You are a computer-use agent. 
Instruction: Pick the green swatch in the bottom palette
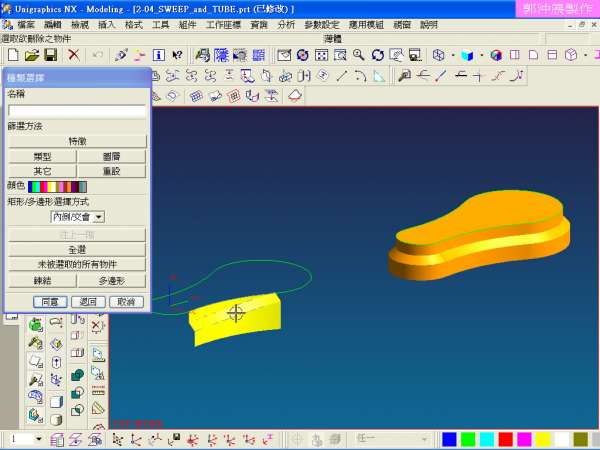click(x=468, y=439)
